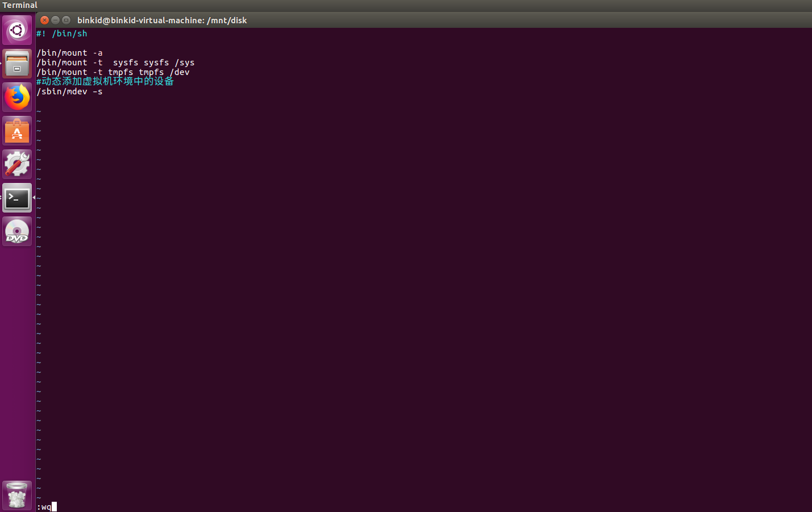Close the terminal window
Screen dimensions: 812x512
tap(44, 20)
